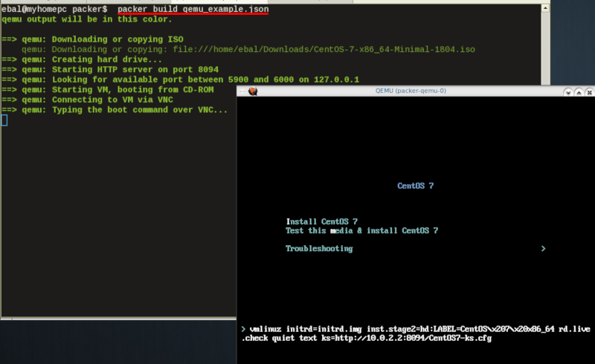Close the QEMU packer-qemu-0 window
The height and width of the screenshot is (364, 595).
pyautogui.click(x=589, y=92)
